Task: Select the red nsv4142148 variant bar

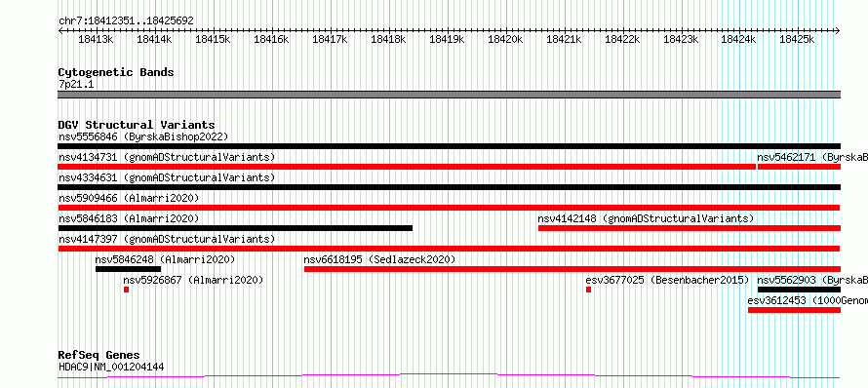Action: click(x=690, y=228)
